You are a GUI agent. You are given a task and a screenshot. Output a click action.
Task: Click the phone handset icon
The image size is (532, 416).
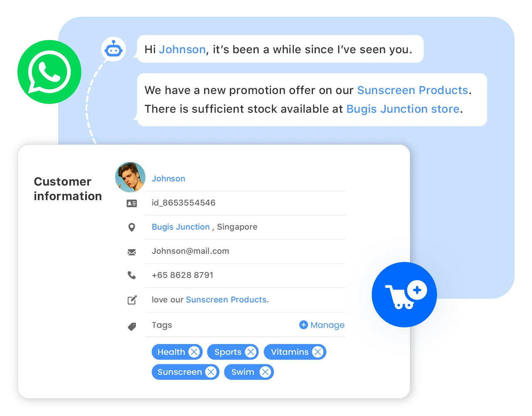(132, 275)
